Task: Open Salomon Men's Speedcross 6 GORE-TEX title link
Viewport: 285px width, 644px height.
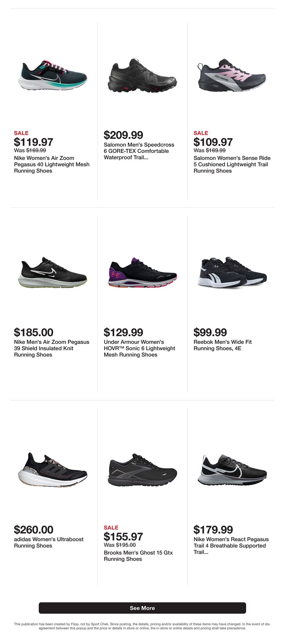Action: [139, 151]
